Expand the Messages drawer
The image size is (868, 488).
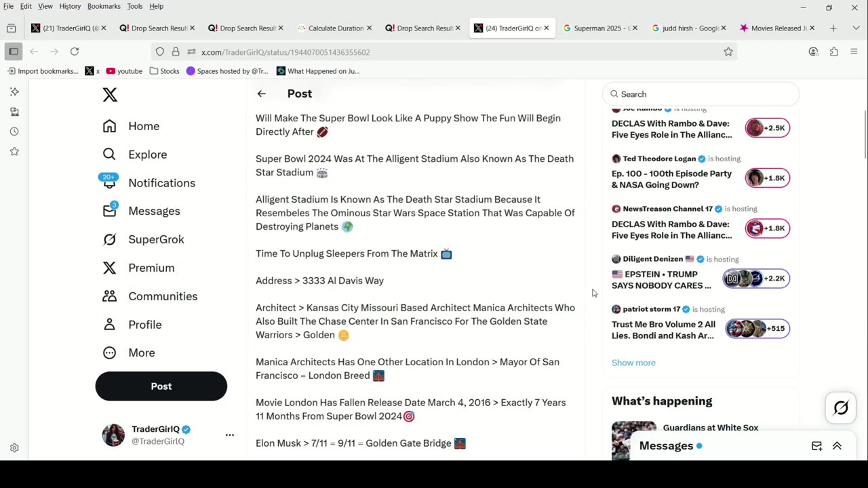pyautogui.click(x=837, y=446)
